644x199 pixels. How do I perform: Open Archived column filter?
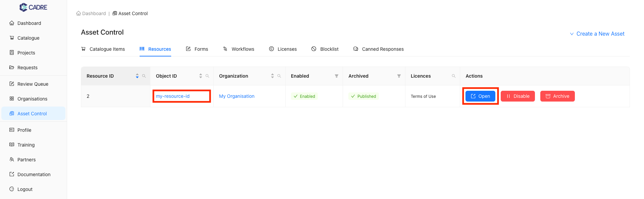click(x=399, y=76)
